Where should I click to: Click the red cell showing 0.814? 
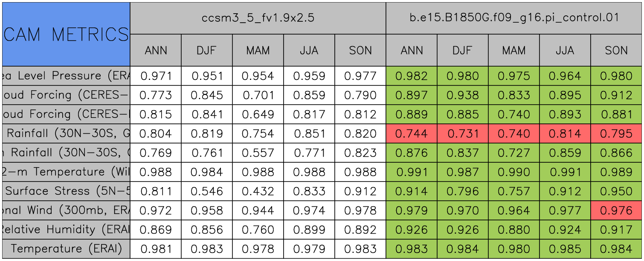point(565,133)
